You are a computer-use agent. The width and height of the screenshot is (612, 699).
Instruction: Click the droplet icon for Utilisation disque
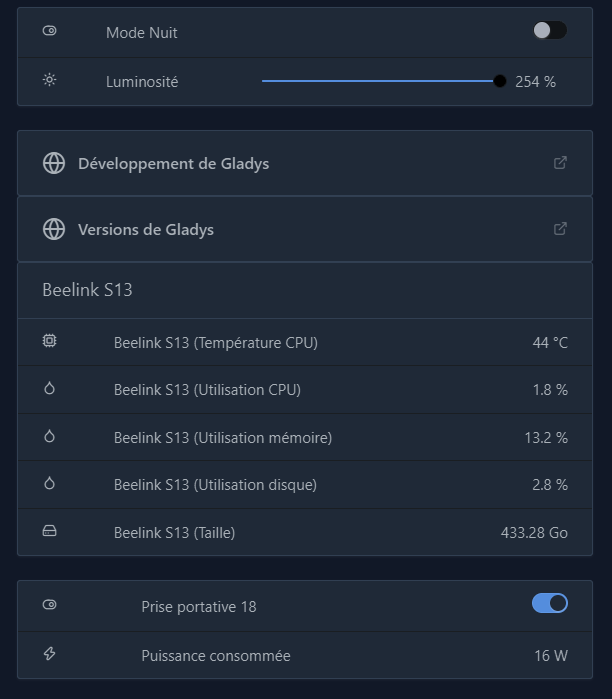tap(49, 484)
